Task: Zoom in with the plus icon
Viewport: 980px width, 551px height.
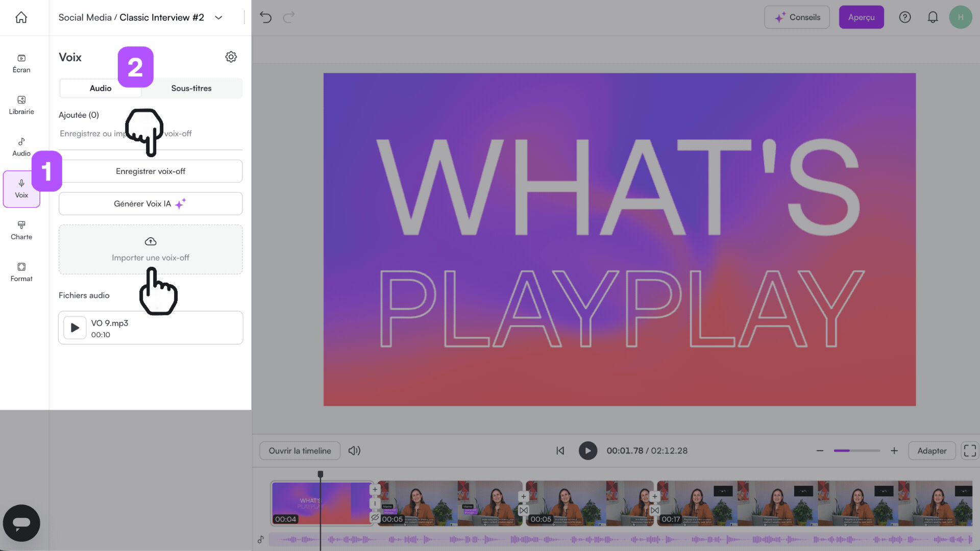Action: pos(894,450)
